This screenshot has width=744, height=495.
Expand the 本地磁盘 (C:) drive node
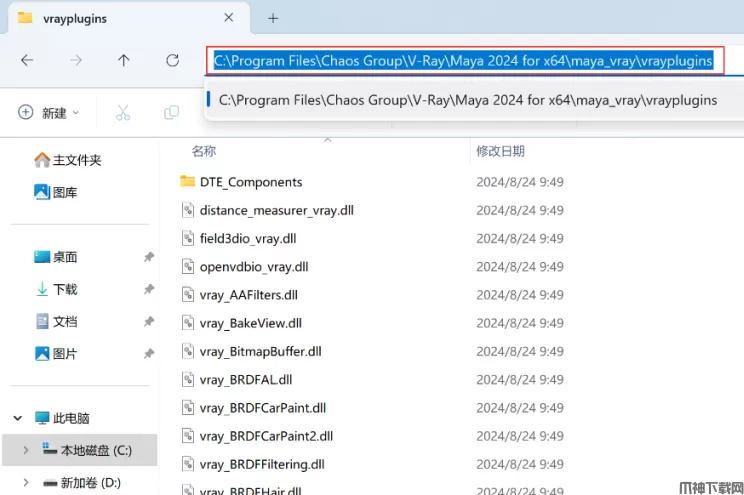click(26, 451)
